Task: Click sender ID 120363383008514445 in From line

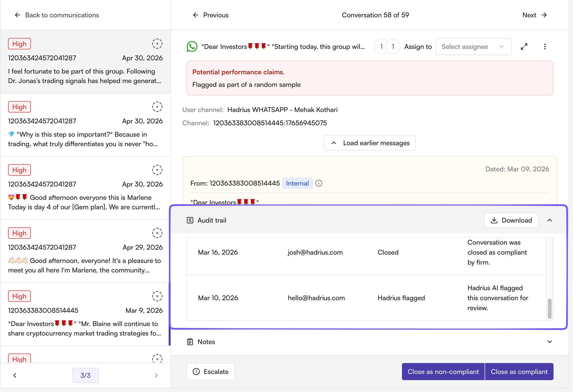Action: point(245,183)
